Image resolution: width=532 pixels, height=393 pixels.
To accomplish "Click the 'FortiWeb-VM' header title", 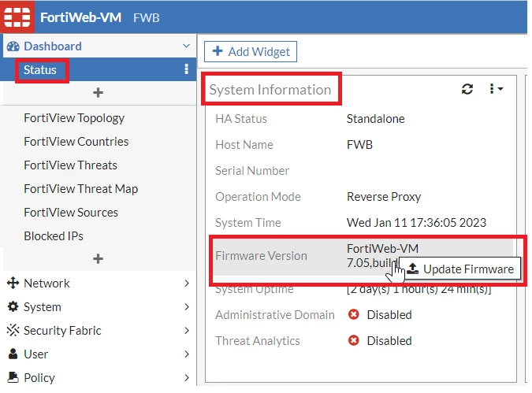I will click(80, 17).
